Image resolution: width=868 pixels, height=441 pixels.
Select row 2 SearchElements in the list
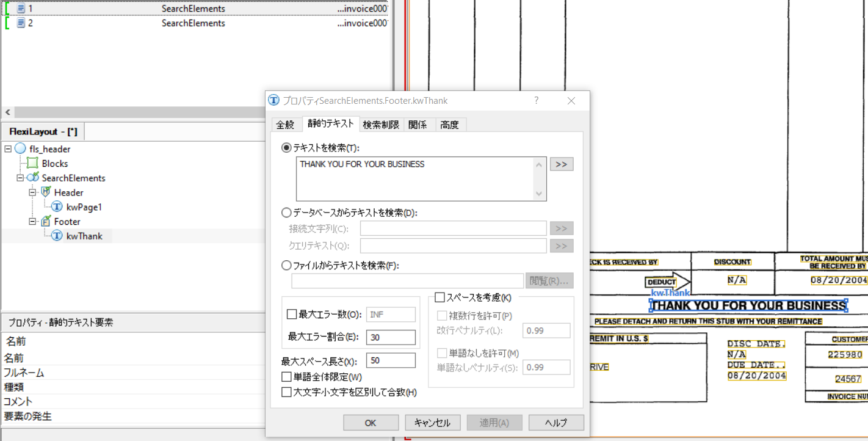pos(195,23)
